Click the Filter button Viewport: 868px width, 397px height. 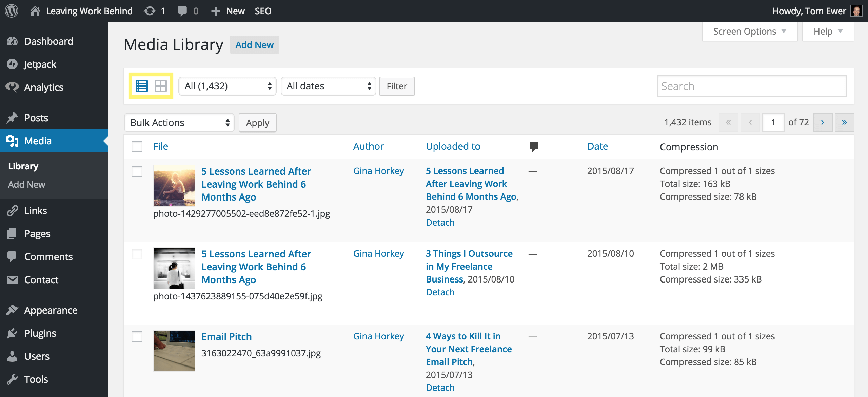tap(396, 86)
